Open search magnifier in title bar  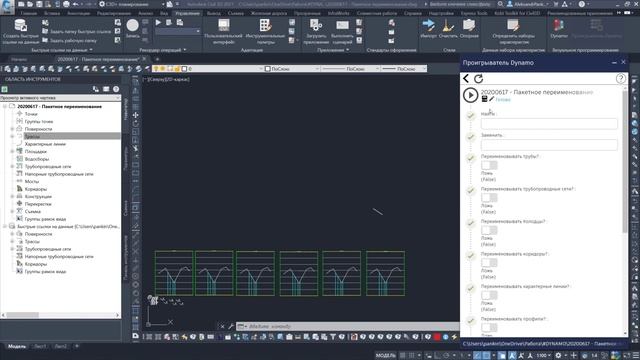tap(500, 4)
